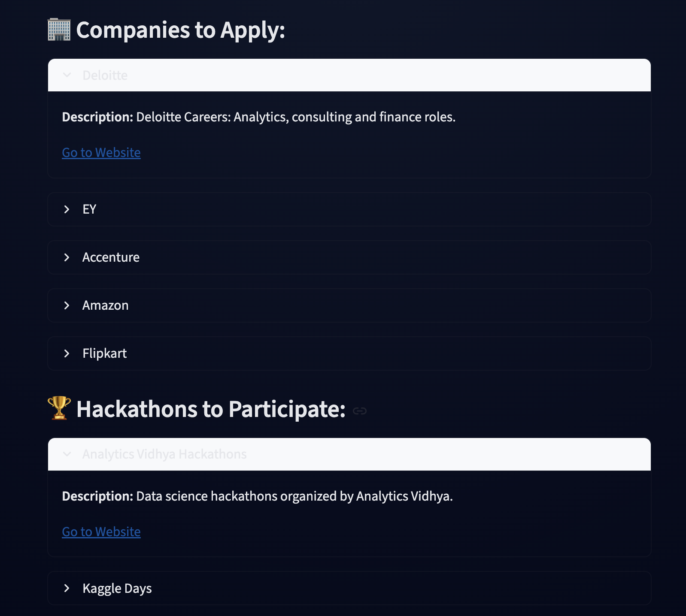Collapse the Deloitte expander
This screenshot has width=686, height=616.
coord(349,75)
